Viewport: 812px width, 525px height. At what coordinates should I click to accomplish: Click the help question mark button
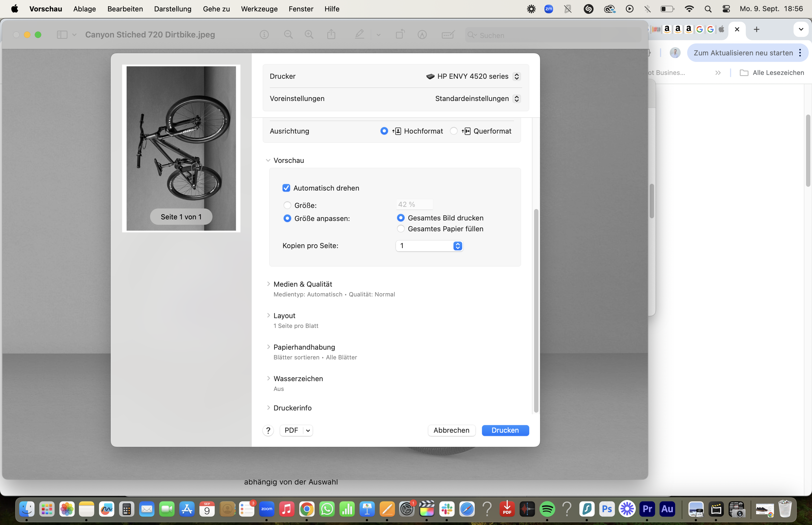click(x=268, y=431)
